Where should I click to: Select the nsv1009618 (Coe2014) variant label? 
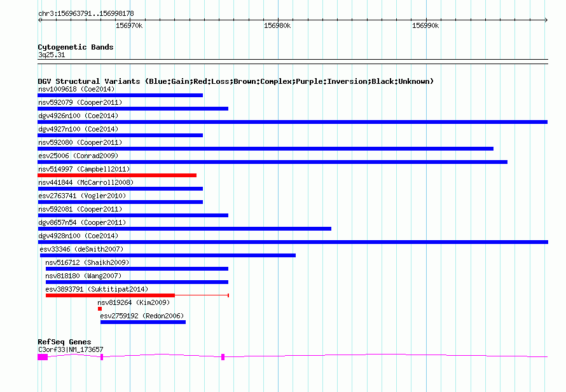(x=76, y=89)
